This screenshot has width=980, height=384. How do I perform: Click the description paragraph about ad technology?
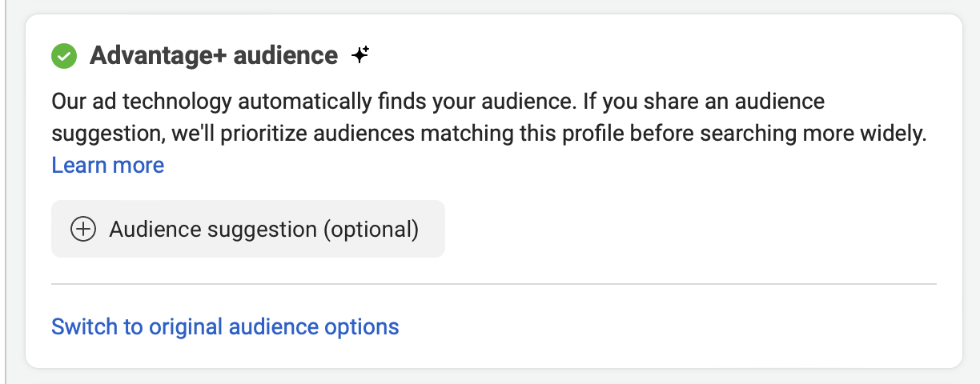coord(488,134)
